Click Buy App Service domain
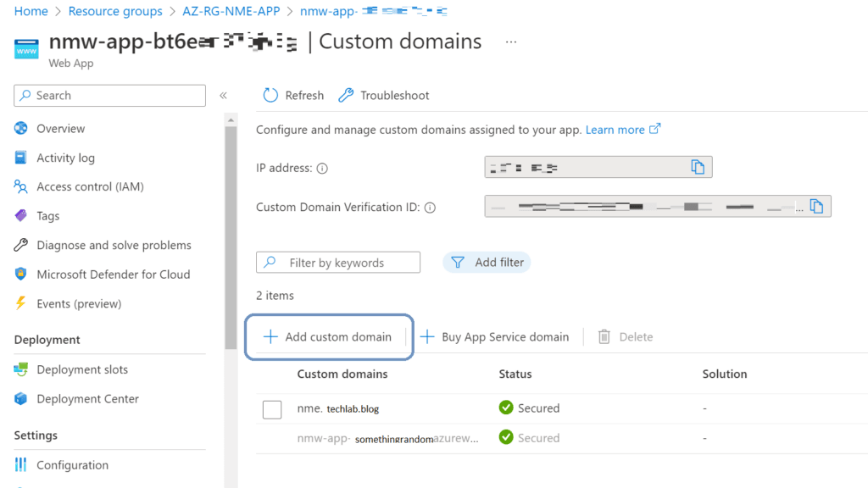The image size is (868, 488). click(x=494, y=337)
